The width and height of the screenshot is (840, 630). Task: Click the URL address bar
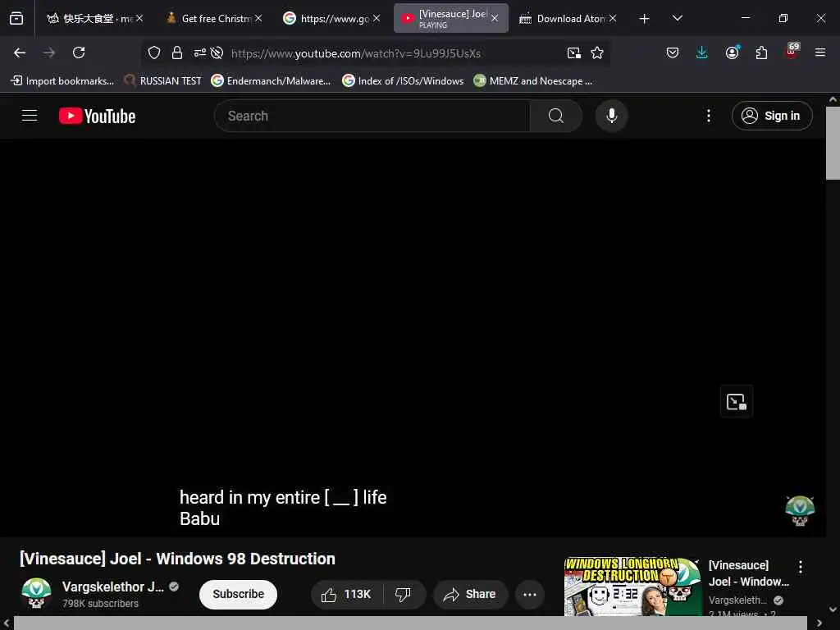(x=375, y=52)
